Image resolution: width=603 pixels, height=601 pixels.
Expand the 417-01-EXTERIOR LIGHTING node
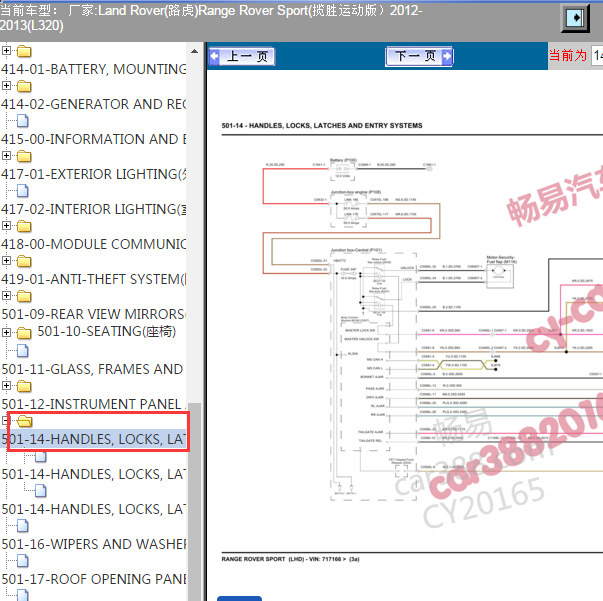(x=6, y=155)
